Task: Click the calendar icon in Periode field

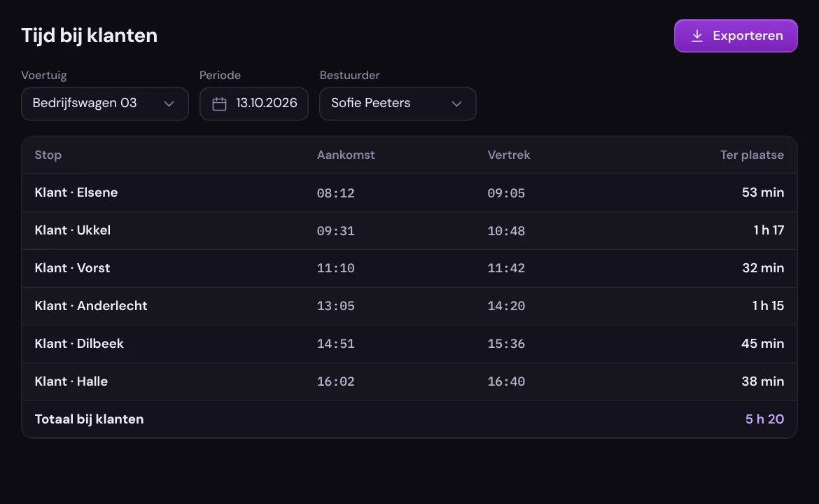Action: (219, 104)
